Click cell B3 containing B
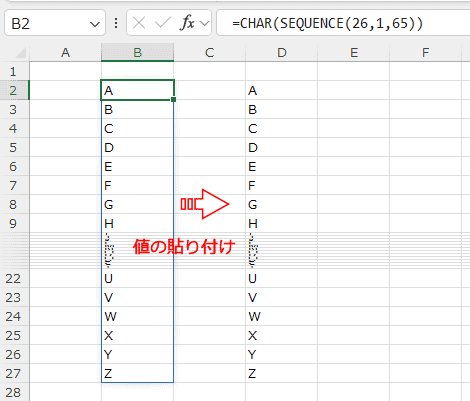470x401 pixels. [137, 109]
